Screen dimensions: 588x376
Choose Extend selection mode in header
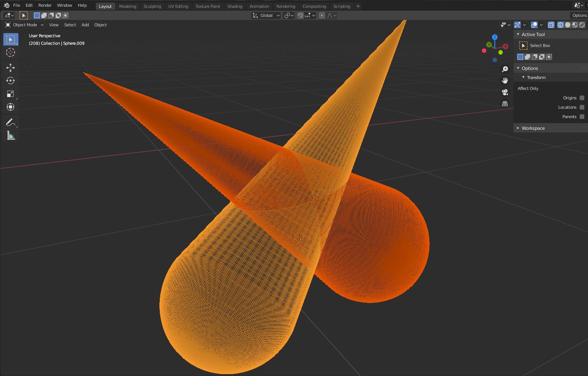[44, 15]
